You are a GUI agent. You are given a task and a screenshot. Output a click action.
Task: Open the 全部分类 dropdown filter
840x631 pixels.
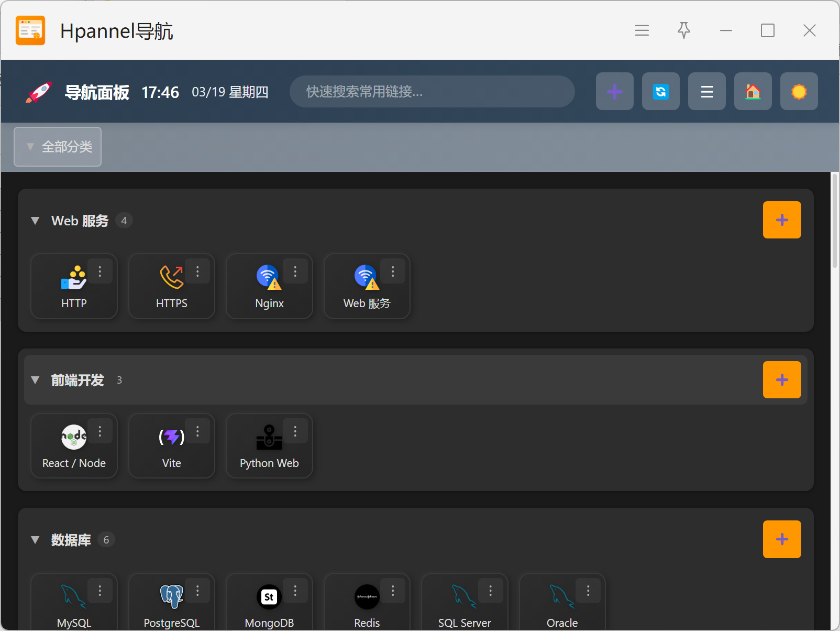tap(58, 147)
